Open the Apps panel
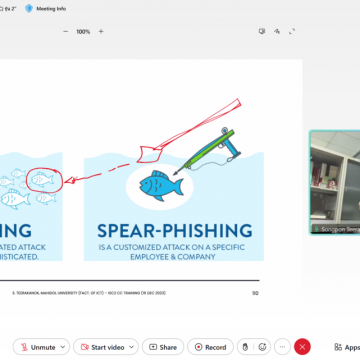This screenshot has height=360, width=360. 347,347
